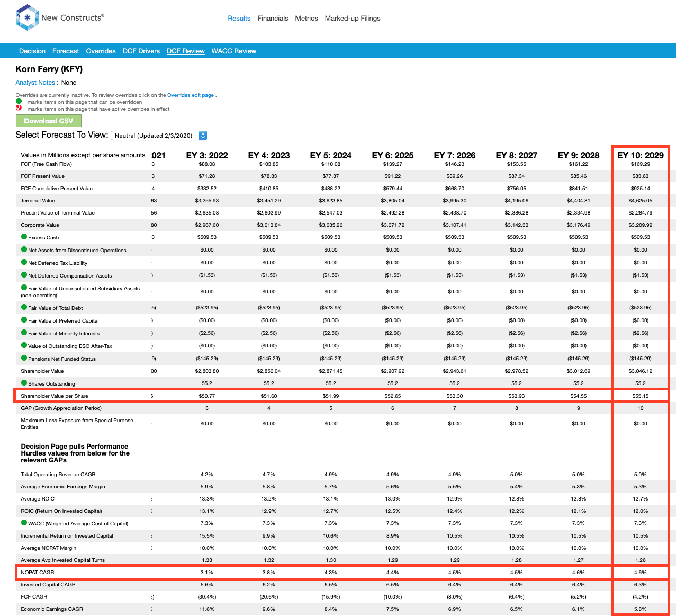Click override dot for Net Deferred Compensation Assets

(x=24, y=275)
